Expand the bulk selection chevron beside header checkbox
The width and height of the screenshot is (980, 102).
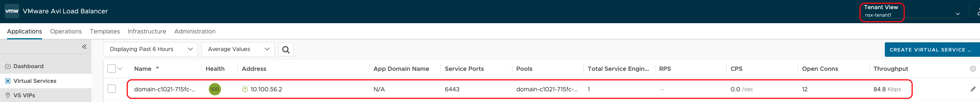coord(120,69)
